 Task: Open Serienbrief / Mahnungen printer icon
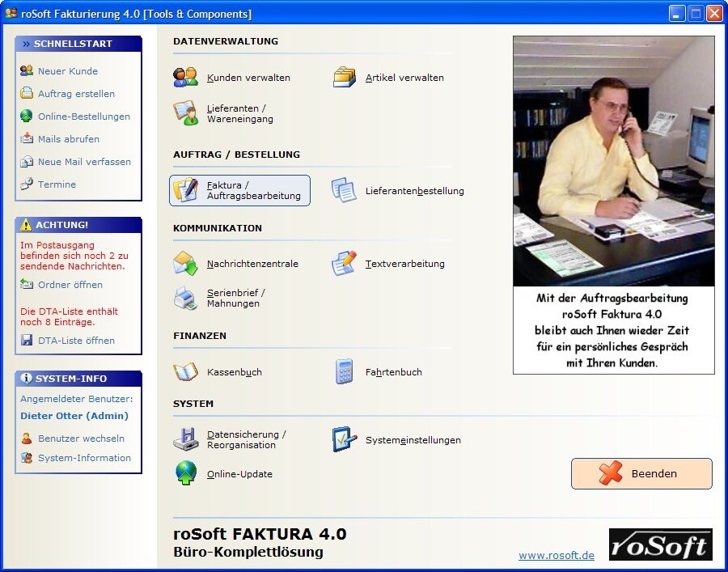click(x=186, y=298)
